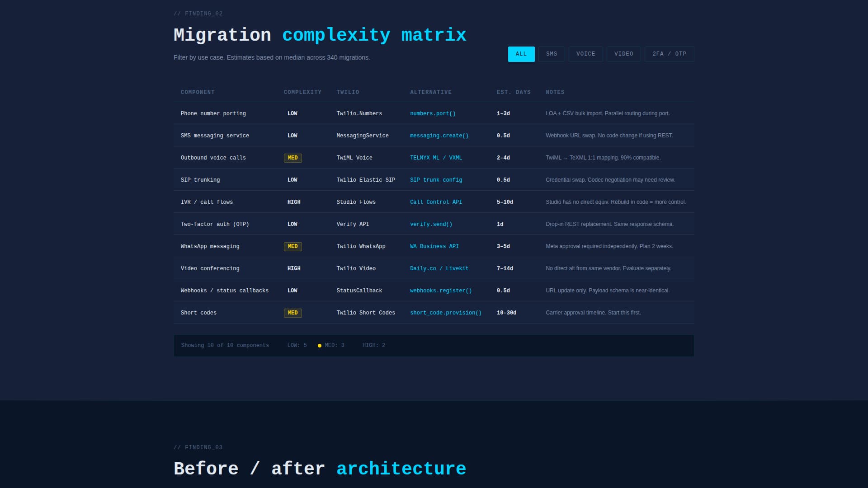
Task: Click the TELNYX ML / VXML link
Action: 436,158
